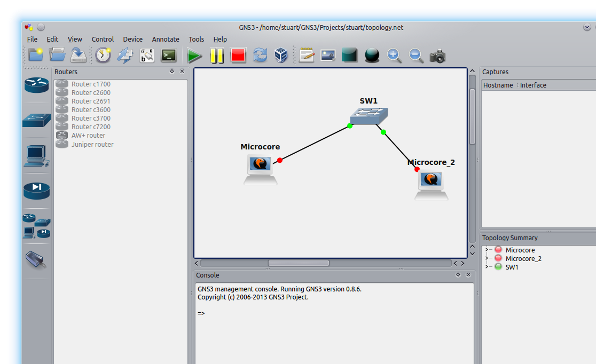This screenshot has height=364, width=596.
Task: Expand the Microcore node in Topology Summary
Action: point(487,250)
